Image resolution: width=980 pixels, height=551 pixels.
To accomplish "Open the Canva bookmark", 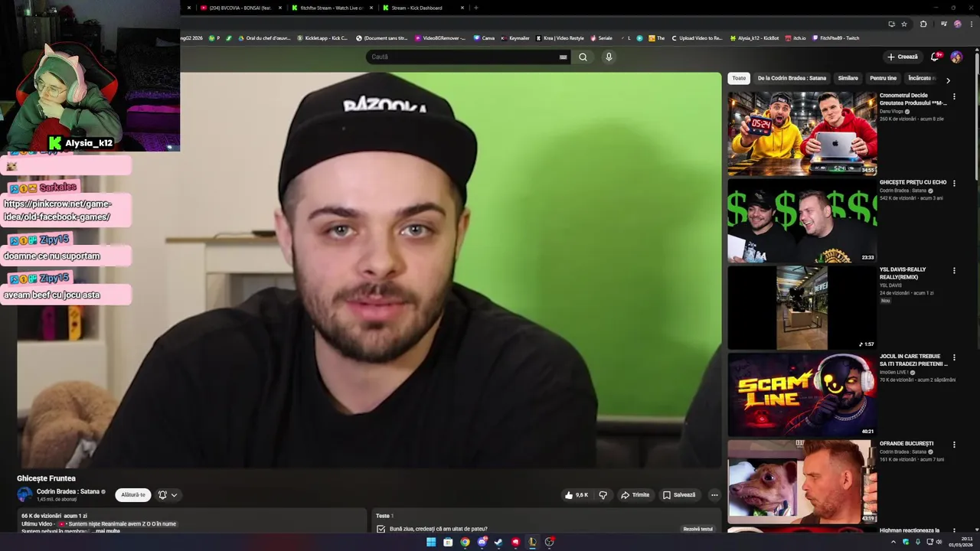I will pos(484,38).
